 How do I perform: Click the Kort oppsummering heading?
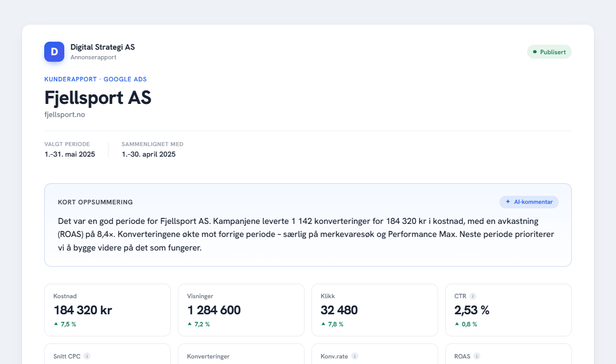(x=95, y=202)
